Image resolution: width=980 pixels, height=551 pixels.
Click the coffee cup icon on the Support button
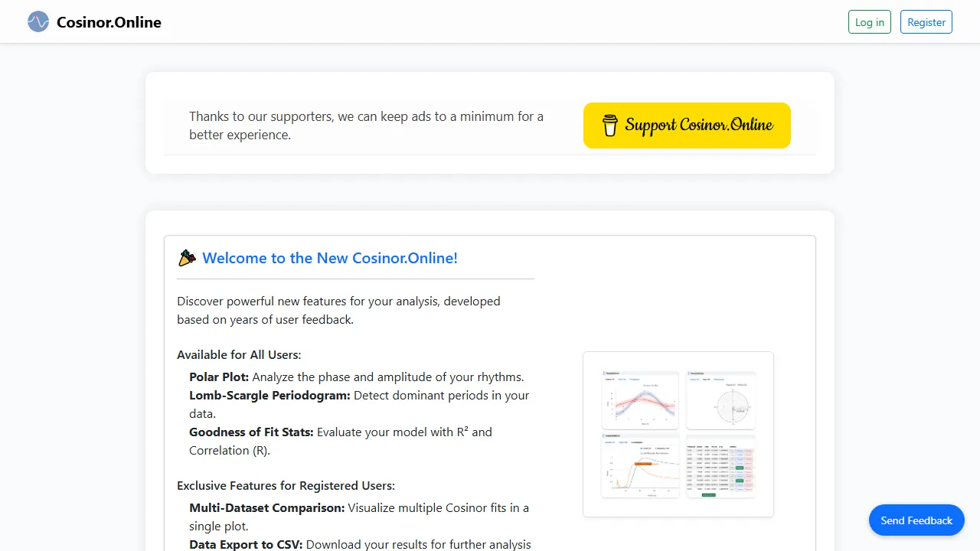click(609, 125)
